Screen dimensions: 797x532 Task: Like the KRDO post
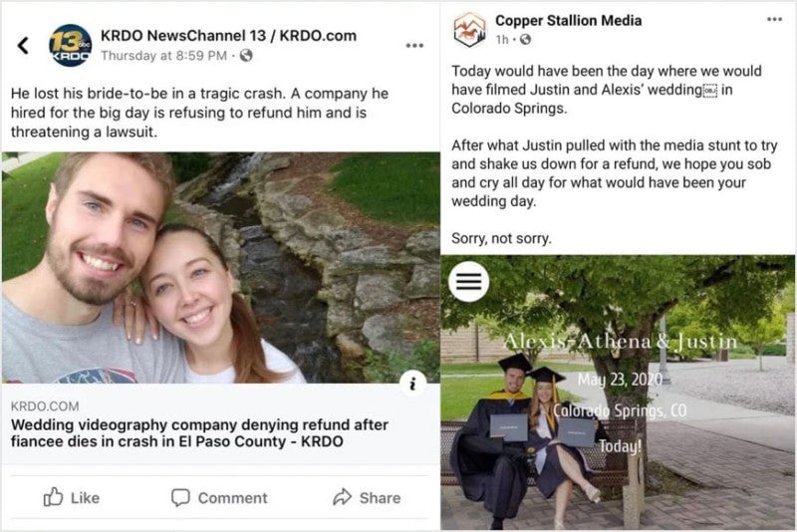click(x=72, y=497)
